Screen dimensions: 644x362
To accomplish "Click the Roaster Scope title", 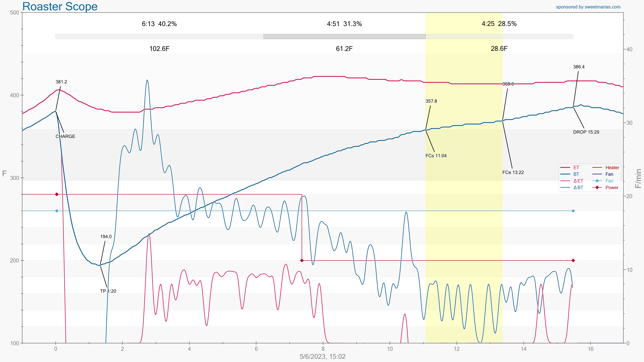I will tap(60, 6).
